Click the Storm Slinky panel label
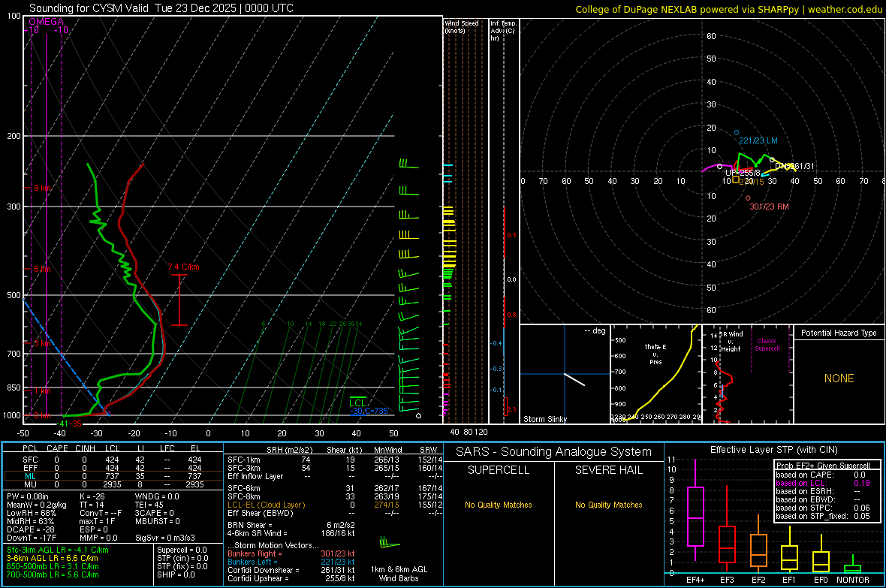 544,419
